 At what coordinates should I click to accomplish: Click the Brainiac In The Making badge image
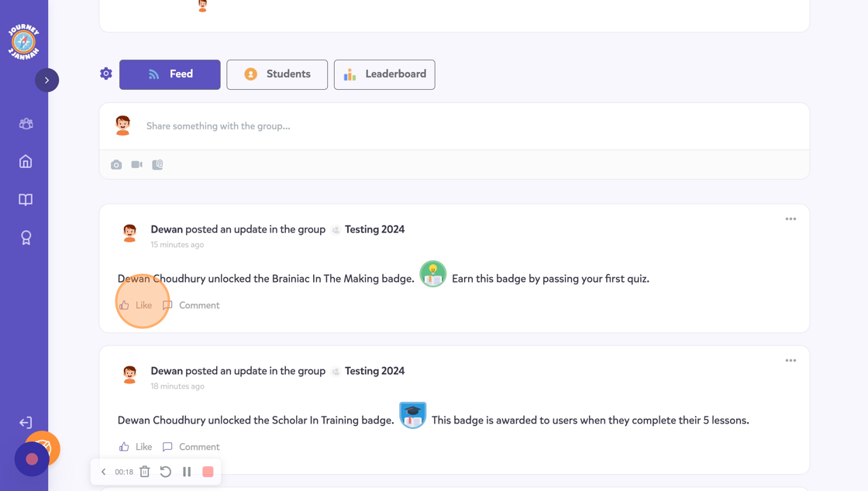(433, 273)
